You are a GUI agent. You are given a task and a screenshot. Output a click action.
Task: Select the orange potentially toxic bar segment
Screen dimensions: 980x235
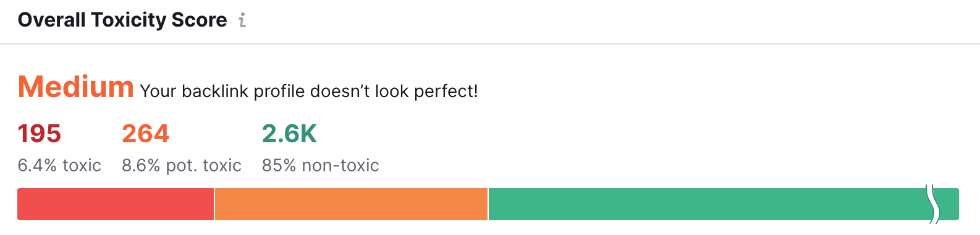351,204
